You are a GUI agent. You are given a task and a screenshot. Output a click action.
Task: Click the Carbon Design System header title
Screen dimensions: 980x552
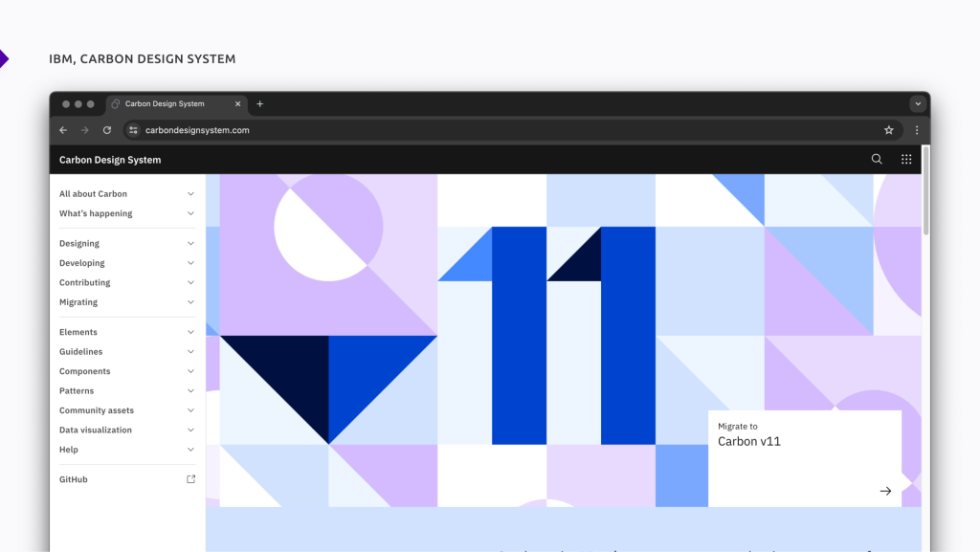pyautogui.click(x=110, y=160)
